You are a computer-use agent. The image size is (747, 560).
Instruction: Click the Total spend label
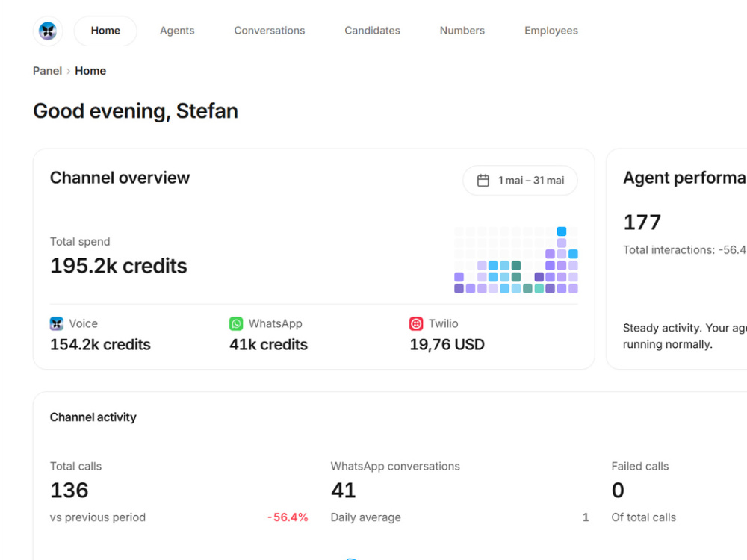tap(80, 242)
